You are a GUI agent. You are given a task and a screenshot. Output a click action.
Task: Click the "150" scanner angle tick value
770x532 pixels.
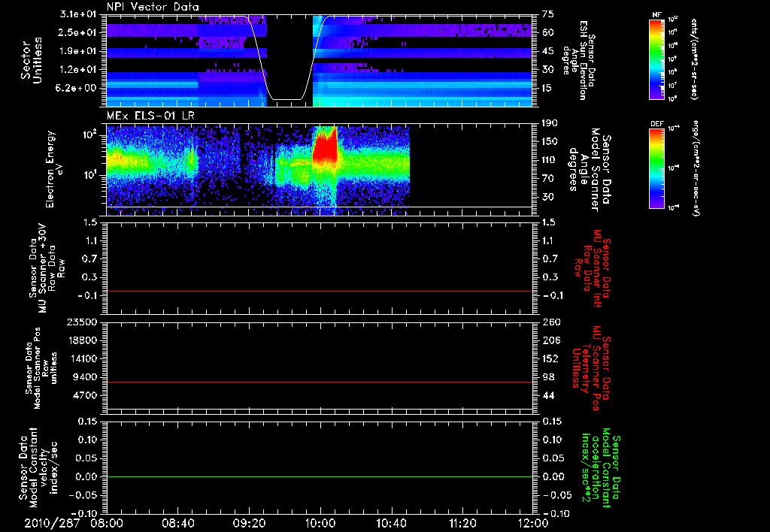[550, 141]
